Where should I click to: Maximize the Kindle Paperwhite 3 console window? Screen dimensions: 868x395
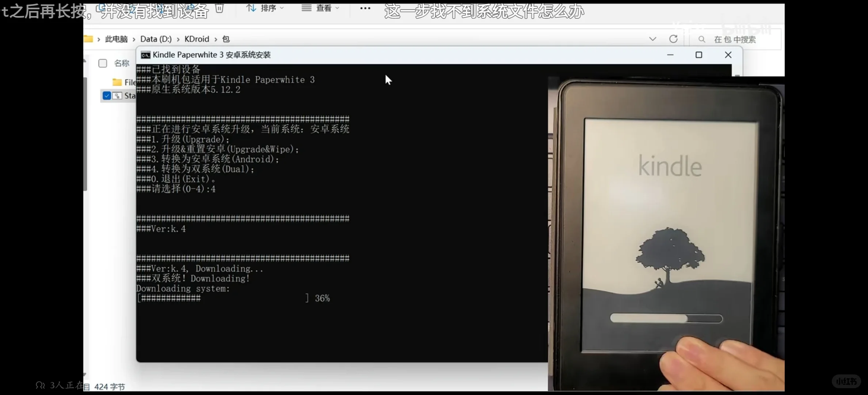point(698,55)
